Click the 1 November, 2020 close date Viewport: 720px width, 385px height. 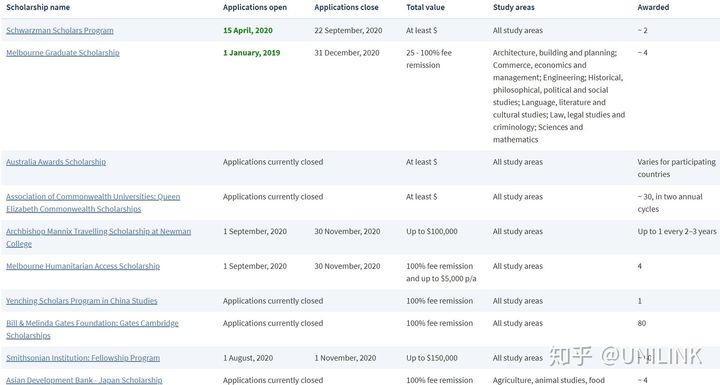tap(345, 358)
